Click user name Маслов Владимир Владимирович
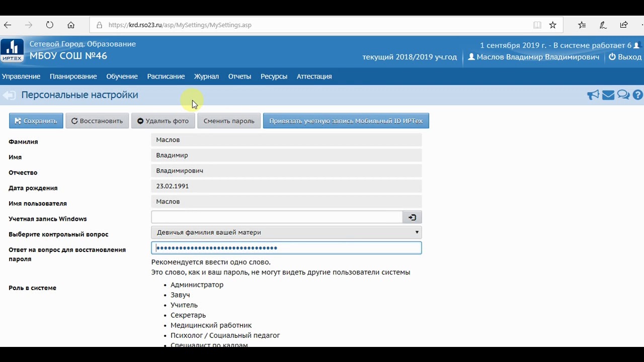This screenshot has width=644, height=362. (x=534, y=57)
